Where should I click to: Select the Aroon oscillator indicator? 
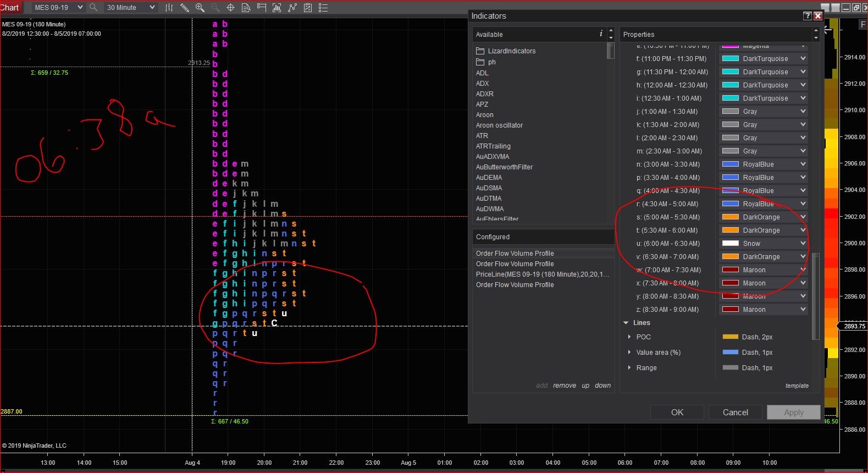point(499,125)
